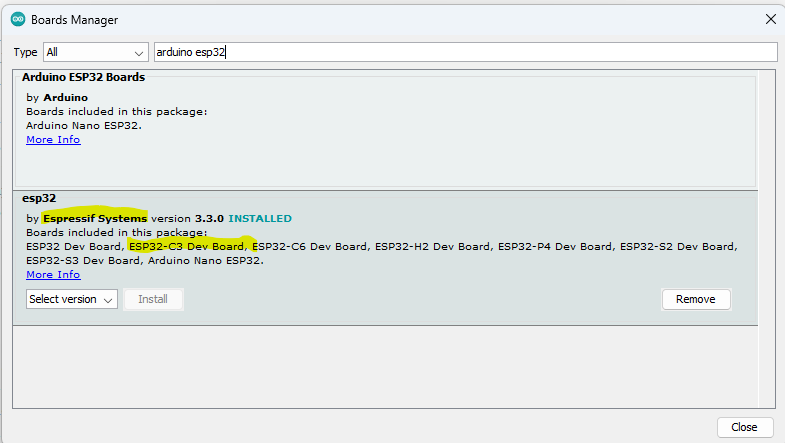This screenshot has height=443, width=785.
Task: Click the greyed-out Install button
Action: (x=153, y=299)
